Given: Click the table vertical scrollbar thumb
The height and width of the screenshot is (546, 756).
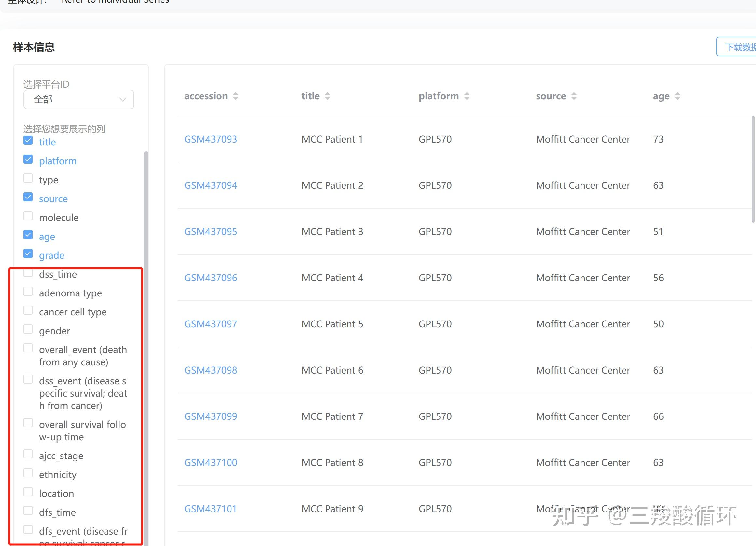Looking at the screenshot, I should click(x=753, y=169).
